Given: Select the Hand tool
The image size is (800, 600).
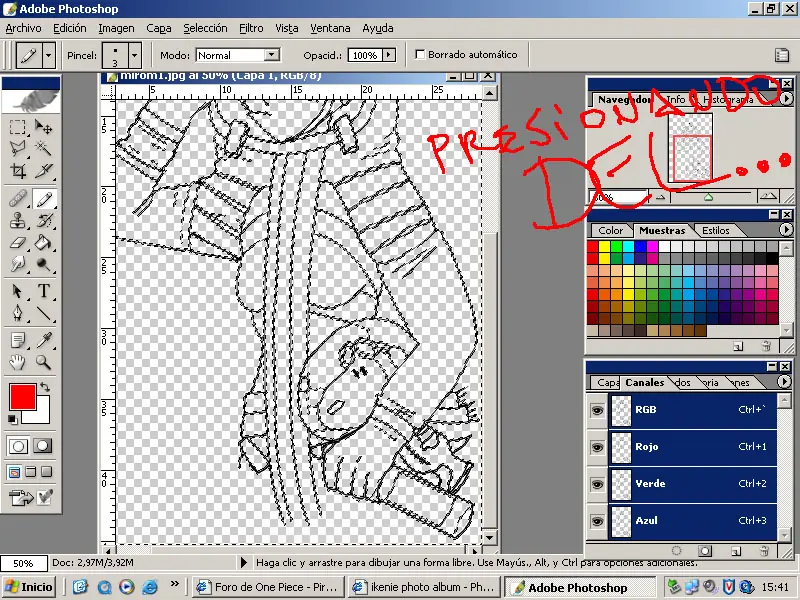Looking at the screenshot, I should click(x=18, y=362).
